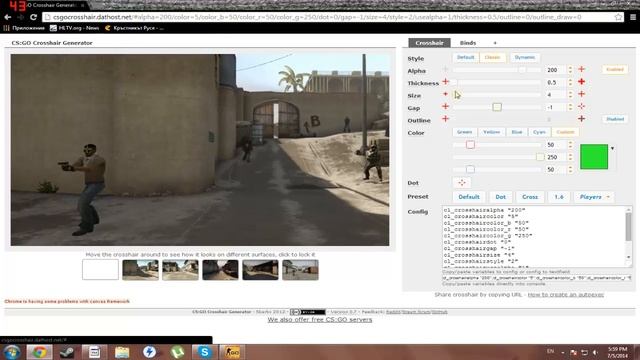Open the Chrome menu icon
640x360 pixels.
pos(633,17)
